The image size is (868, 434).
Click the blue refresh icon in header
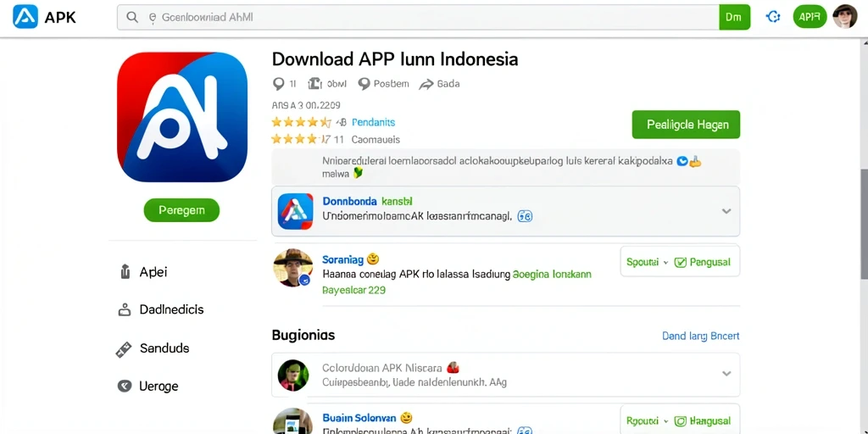pos(773,17)
